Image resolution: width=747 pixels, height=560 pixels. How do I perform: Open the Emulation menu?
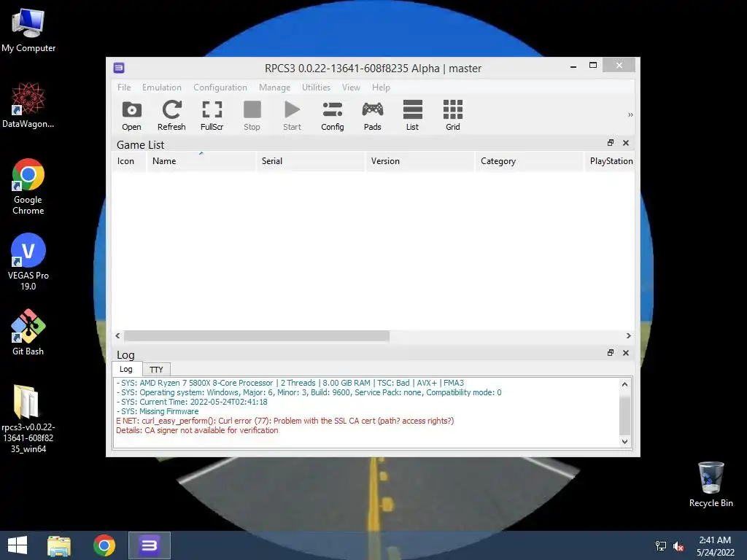pyautogui.click(x=161, y=87)
